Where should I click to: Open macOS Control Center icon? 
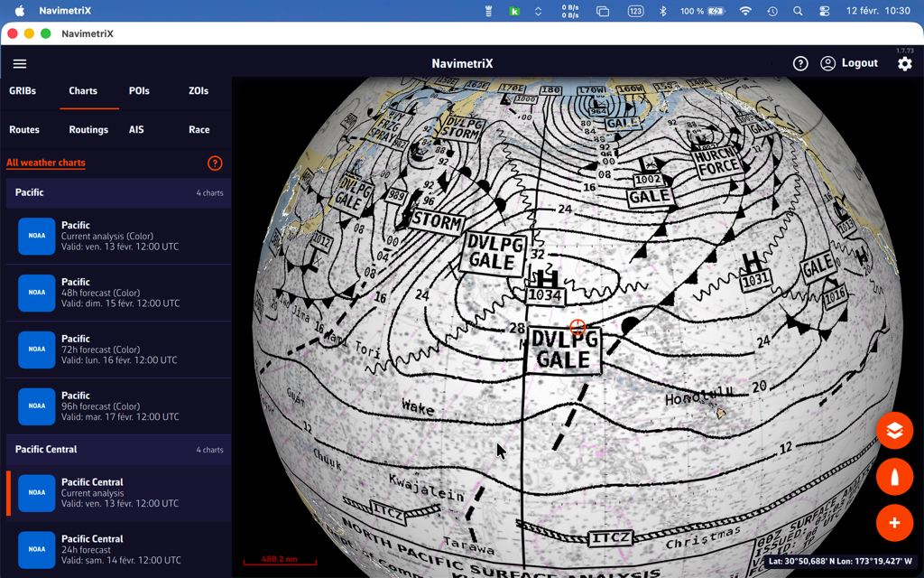pyautogui.click(x=825, y=11)
